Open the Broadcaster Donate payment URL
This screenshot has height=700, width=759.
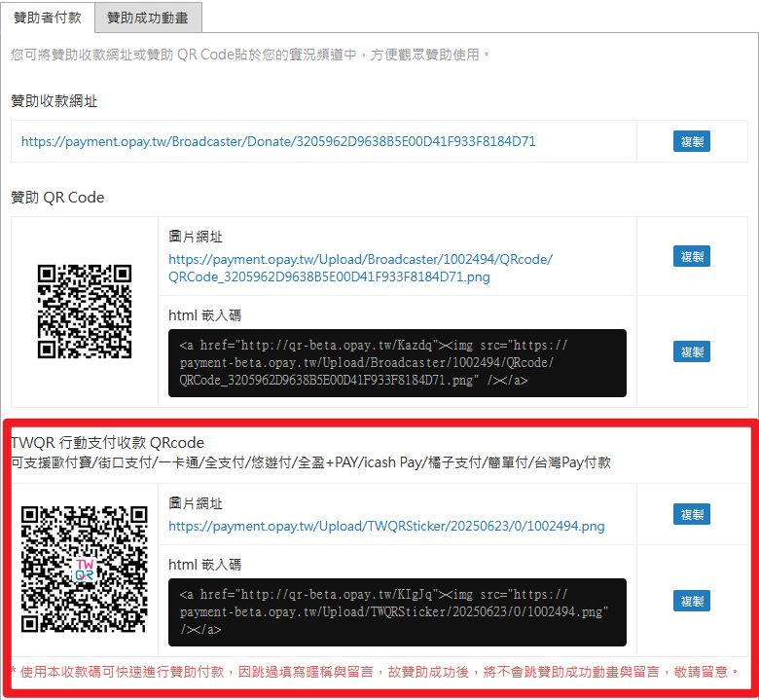click(278, 141)
